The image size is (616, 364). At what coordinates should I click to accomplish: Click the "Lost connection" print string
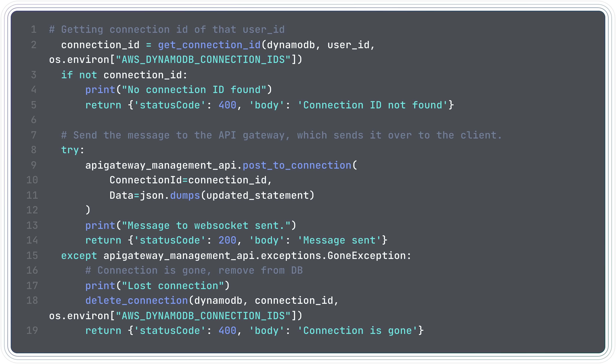coord(173,286)
